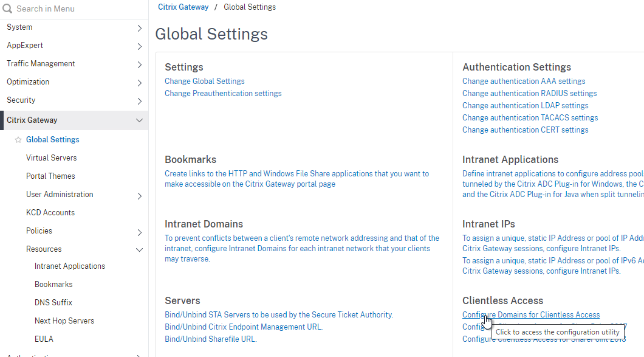This screenshot has height=357, width=644.
Task: Open Next Hop Servers under Resources
Action: 64,321
